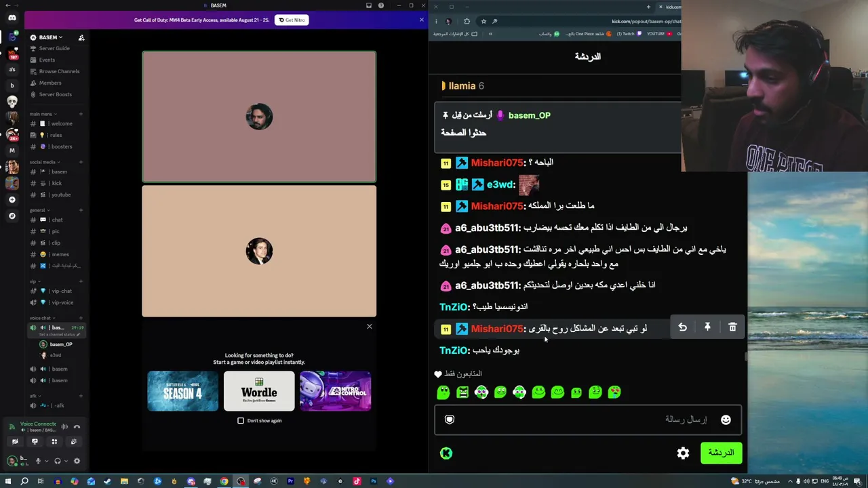The width and height of the screenshot is (868, 488).
Task: Invite people icon beside BASEM server name
Action: tap(81, 37)
